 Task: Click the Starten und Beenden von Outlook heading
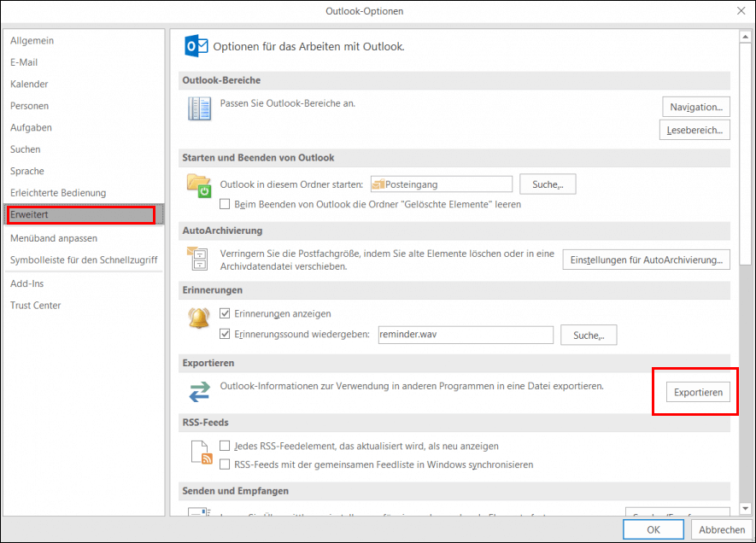click(258, 158)
